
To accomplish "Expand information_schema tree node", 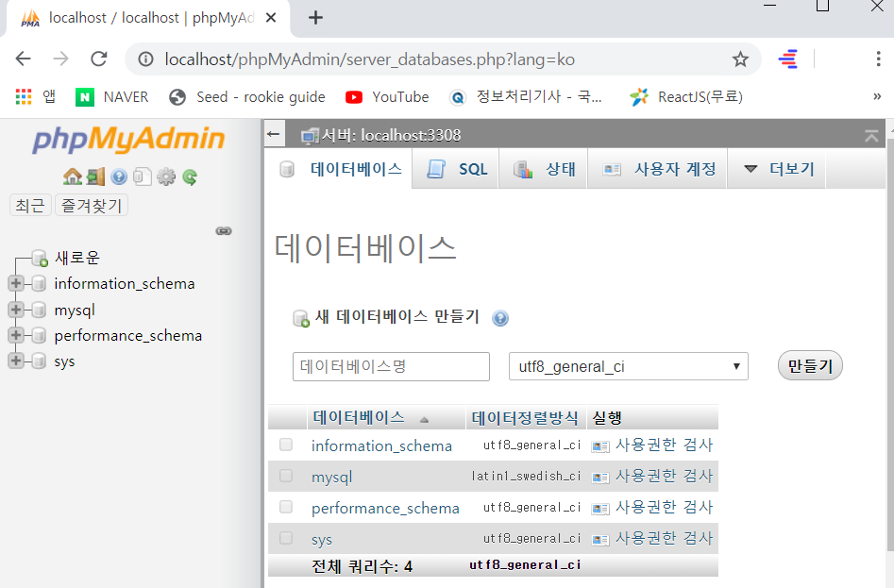I will click(16, 282).
